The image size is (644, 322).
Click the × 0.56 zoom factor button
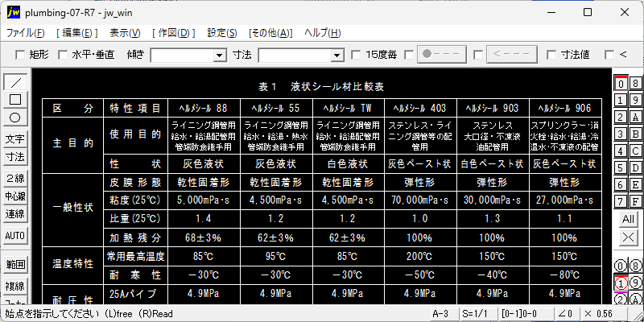coord(603,314)
